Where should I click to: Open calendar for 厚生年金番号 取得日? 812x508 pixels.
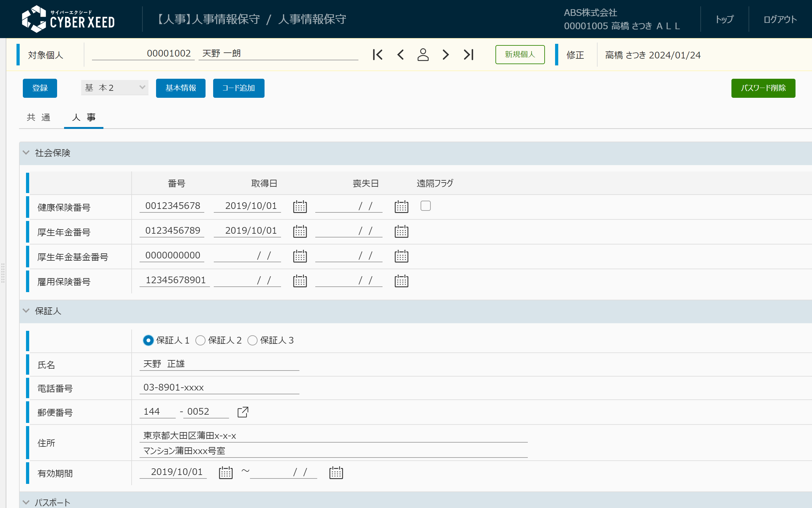pos(300,231)
